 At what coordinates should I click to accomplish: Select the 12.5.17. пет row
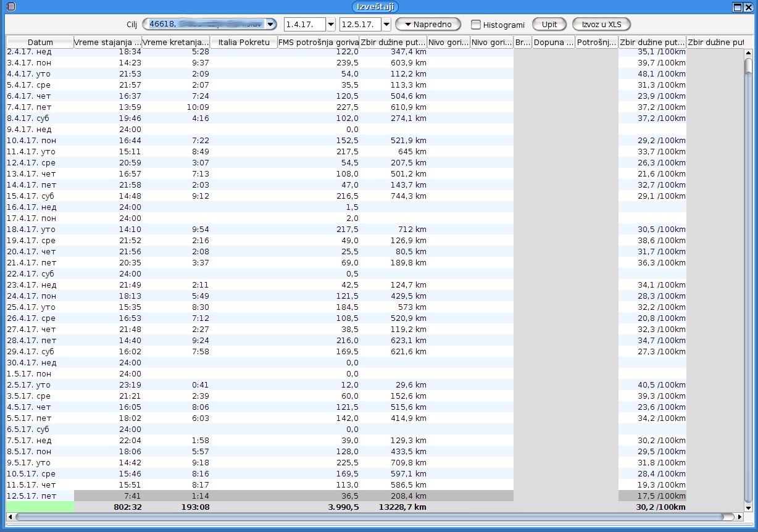(x=37, y=496)
